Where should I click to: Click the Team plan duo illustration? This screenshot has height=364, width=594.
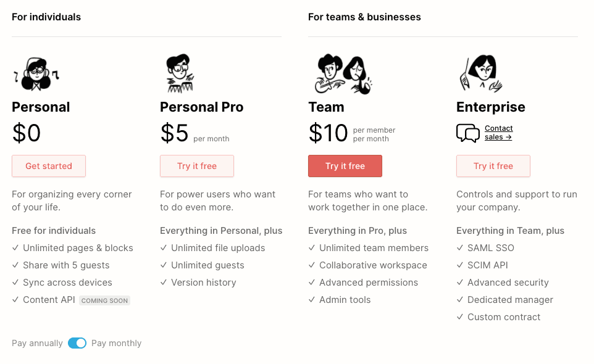coord(343,74)
